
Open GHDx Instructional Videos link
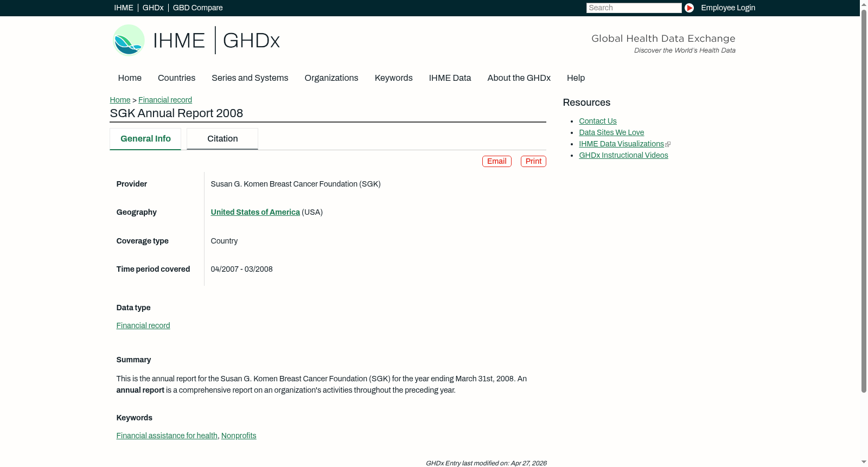623,155
